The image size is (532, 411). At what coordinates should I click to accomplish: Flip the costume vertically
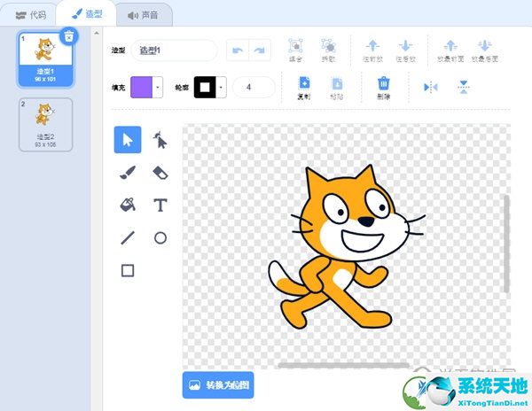(x=464, y=87)
